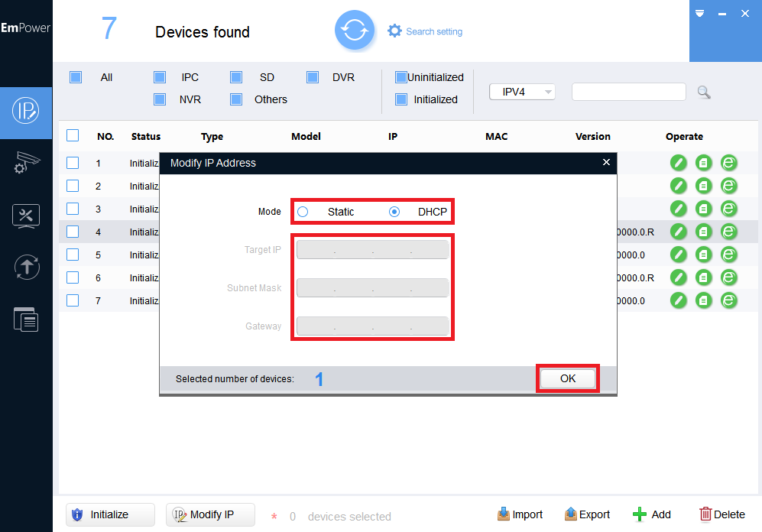Expand the IPV4 dropdown
The image size is (762, 532).
click(x=522, y=92)
